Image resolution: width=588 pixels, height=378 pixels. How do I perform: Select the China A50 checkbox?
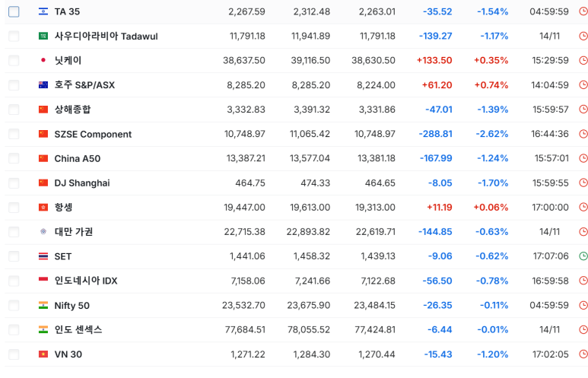coord(14,158)
